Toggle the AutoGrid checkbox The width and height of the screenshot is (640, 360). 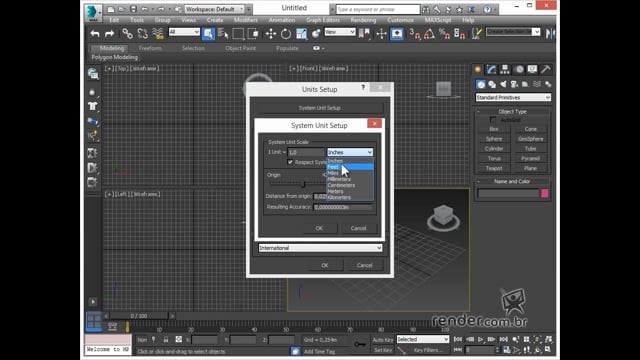click(x=493, y=120)
